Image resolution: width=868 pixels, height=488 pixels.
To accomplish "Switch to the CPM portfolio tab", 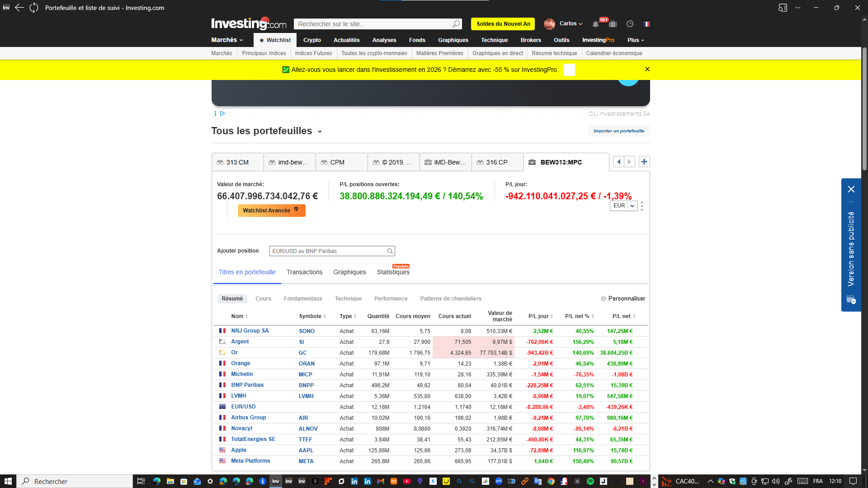I will pos(342,162).
